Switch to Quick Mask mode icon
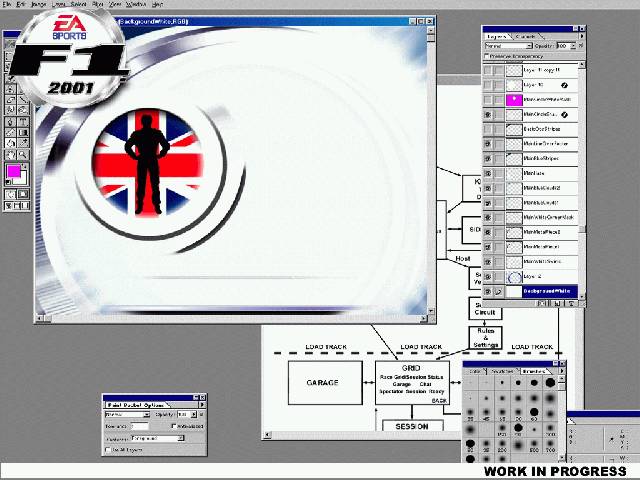The height and width of the screenshot is (480, 640). tap(23, 194)
